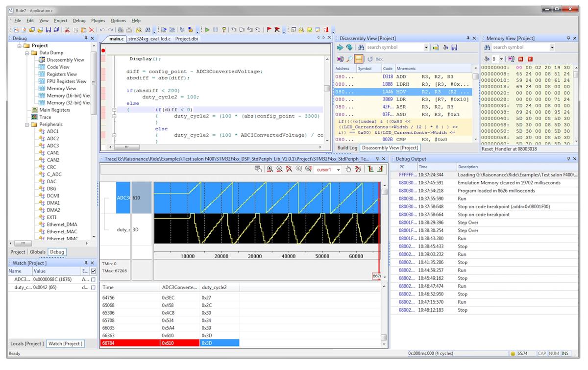
Task: Click the main.c vertical scrollbar thumb
Action: tap(327, 88)
